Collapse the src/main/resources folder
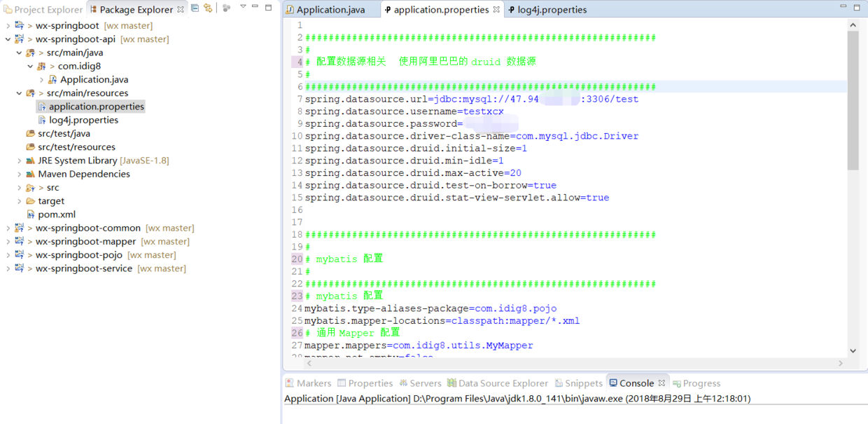Image resolution: width=868 pixels, height=424 pixels. tap(19, 93)
